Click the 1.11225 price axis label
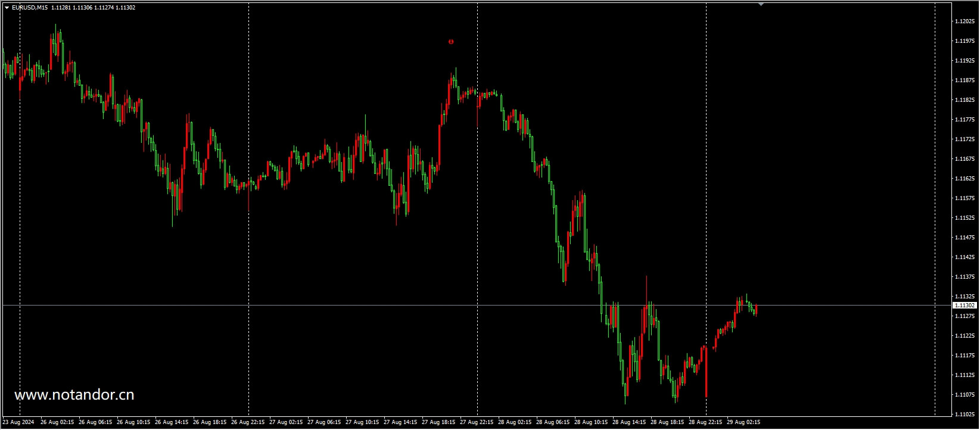 click(965, 336)
